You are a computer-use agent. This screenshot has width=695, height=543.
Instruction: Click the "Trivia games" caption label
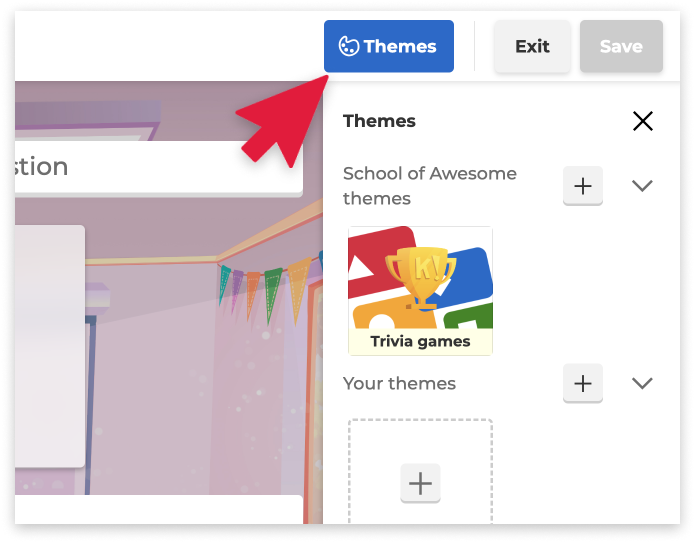[x=420, y=341]
